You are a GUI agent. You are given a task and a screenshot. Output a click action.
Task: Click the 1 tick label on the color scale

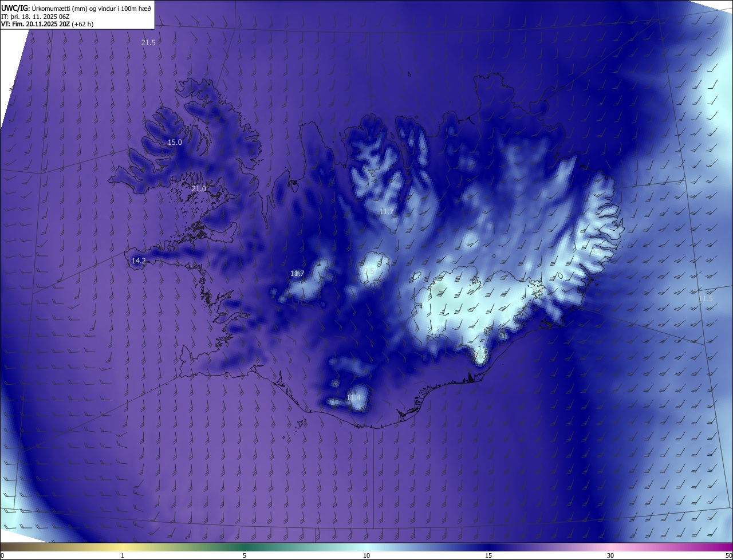click(x=123, y=555)
